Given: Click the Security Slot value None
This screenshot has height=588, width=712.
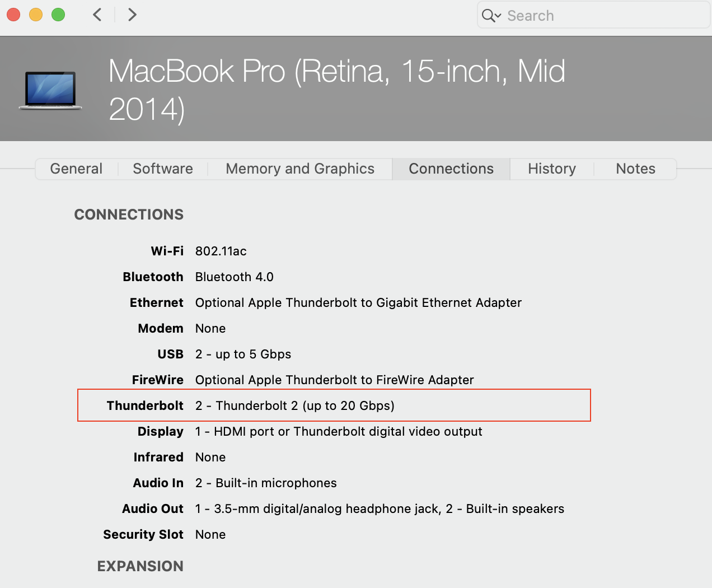Looking at the screenshot, I should [x=210, y=534].
